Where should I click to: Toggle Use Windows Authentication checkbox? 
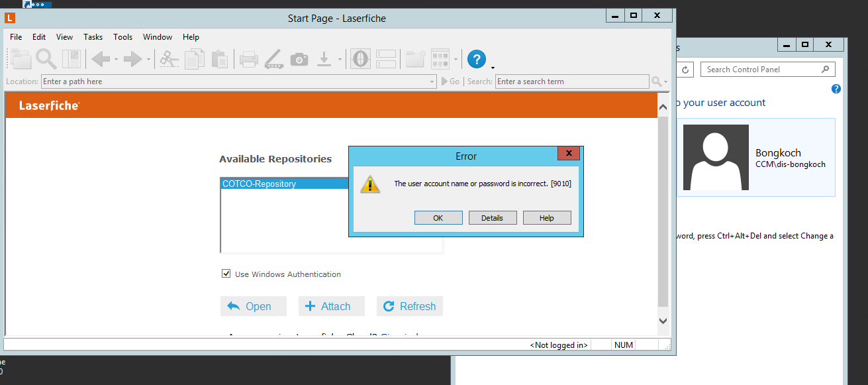click(226, 274)
